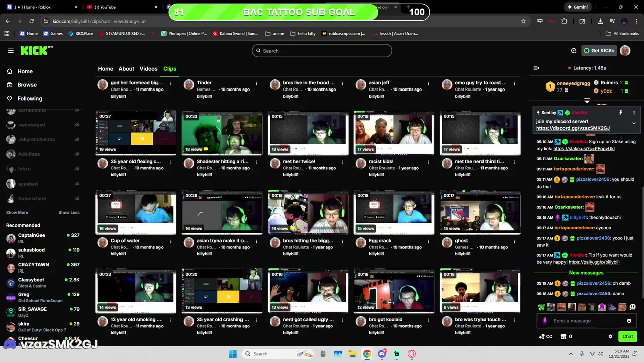
Task: Click the KICK logo
Action: (x=36, y=50)
